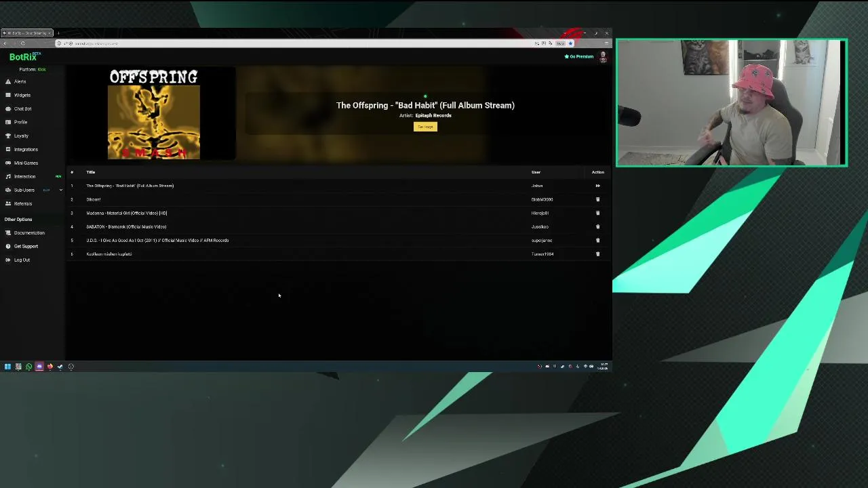Click username Tumos1984
The height and width of the screenshot is (488, 868).
[542, 253]
